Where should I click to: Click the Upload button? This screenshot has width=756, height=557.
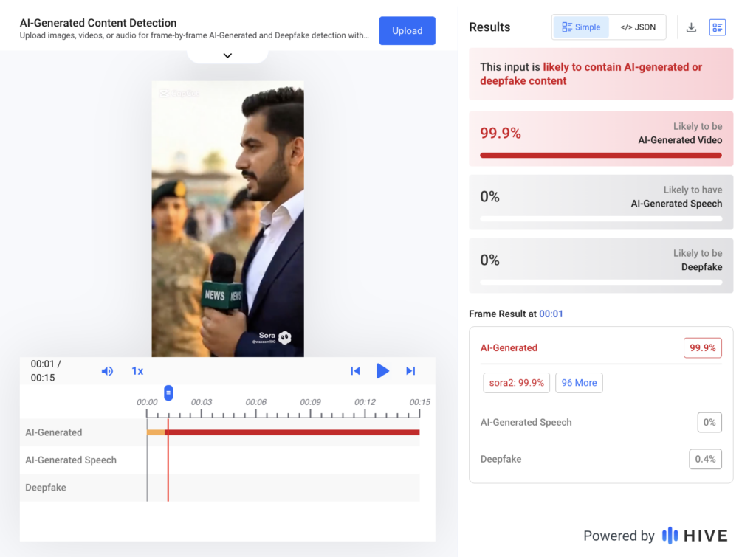pyautogui.click(x=407, y=31)
